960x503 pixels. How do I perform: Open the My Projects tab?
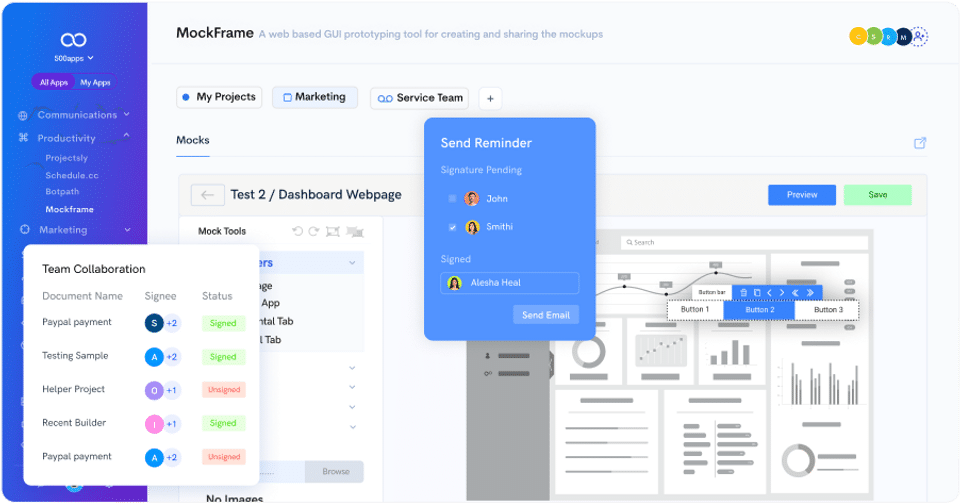[219, 97]
